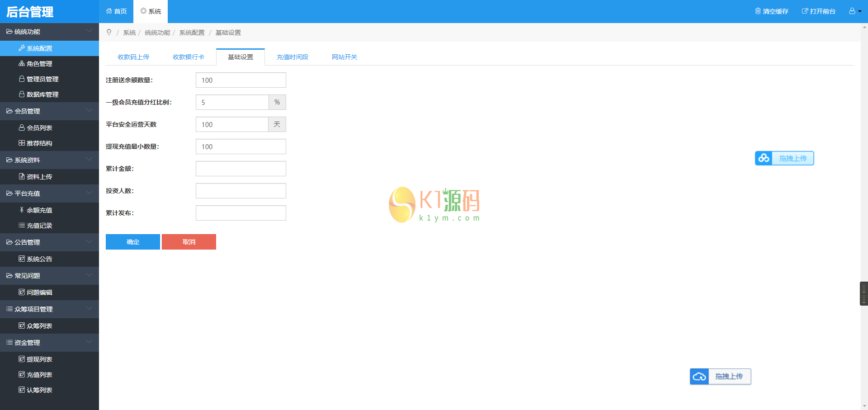Switch to the 充值时间段 tab
Screen dimensions: 868x410
point(292,57)
